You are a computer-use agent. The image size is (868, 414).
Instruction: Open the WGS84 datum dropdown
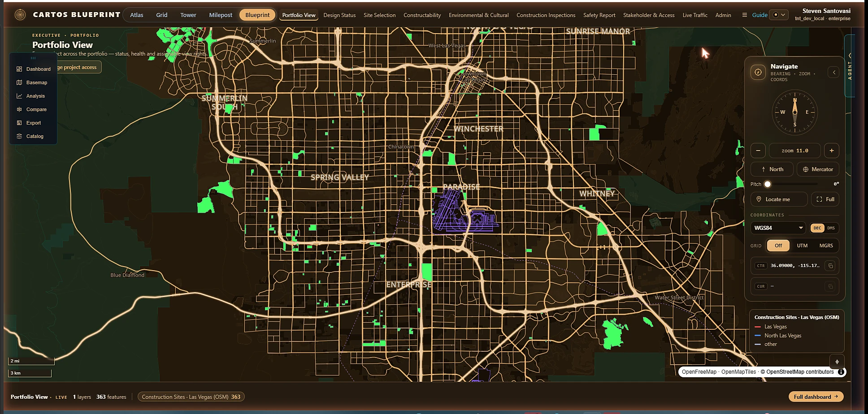(x=778, y=228)
